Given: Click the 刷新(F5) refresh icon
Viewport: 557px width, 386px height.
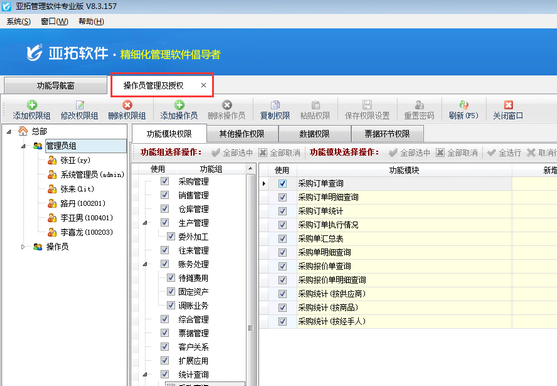Looking at the screenshot, I should click(463, 105).
